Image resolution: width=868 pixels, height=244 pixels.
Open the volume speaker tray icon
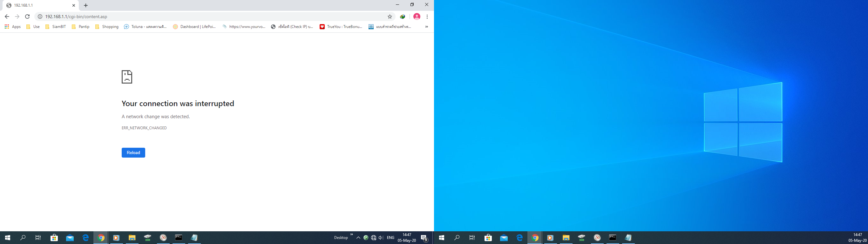[381, 238]
